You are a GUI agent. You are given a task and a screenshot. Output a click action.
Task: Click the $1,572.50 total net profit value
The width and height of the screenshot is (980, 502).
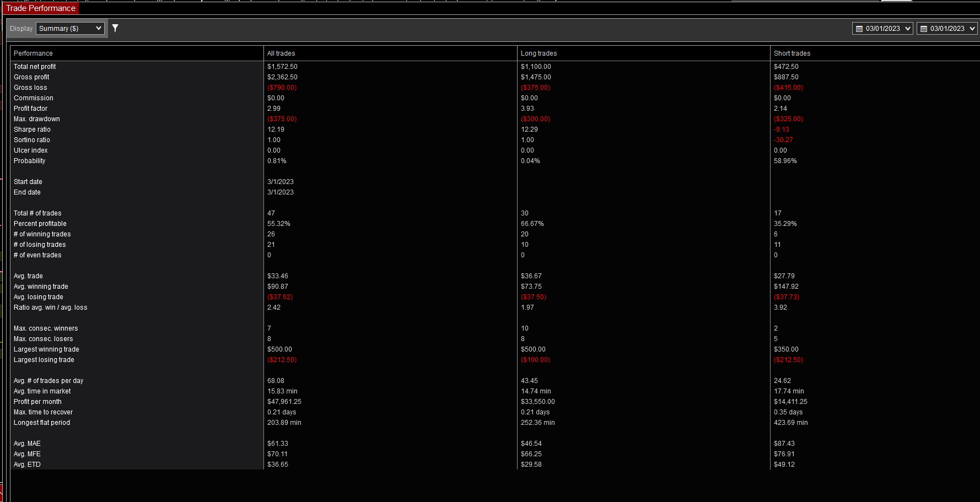click(282, 67)
